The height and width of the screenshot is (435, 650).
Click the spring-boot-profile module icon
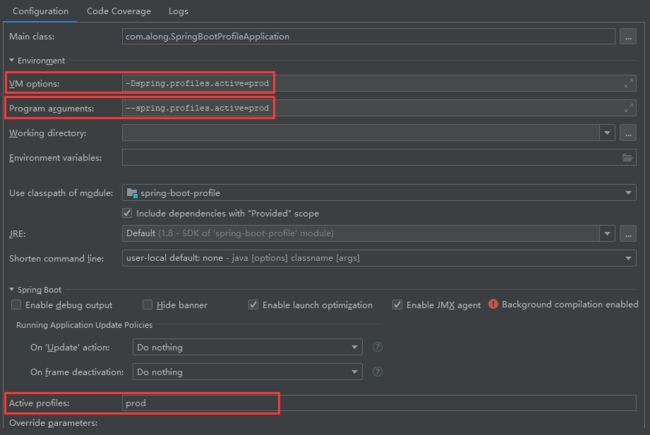click(x=132, y=193)
